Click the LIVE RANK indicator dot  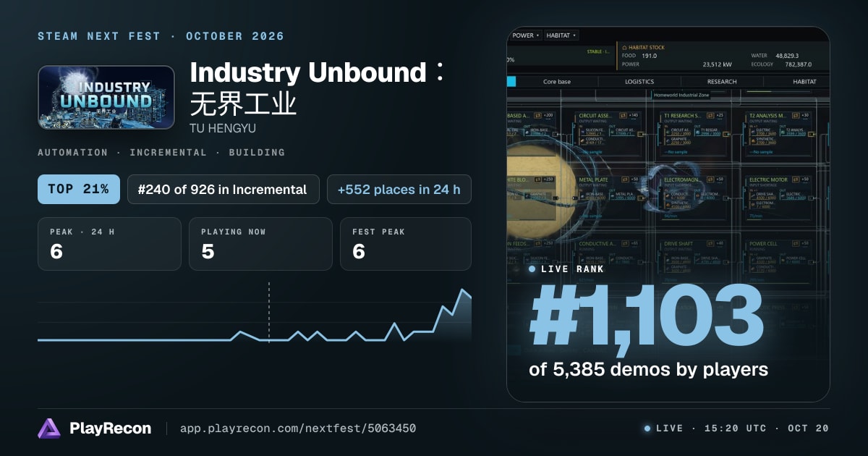coord(532,269)
